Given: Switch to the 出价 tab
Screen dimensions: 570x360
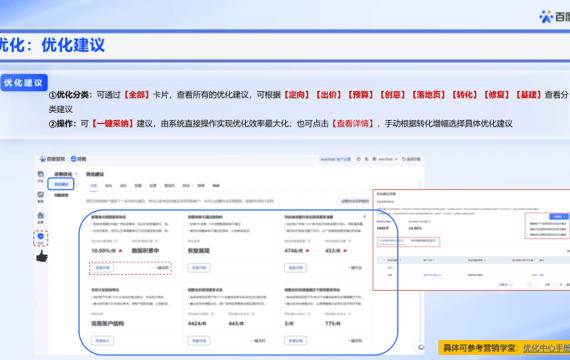Looking at the screenshot, I should 123,185.
